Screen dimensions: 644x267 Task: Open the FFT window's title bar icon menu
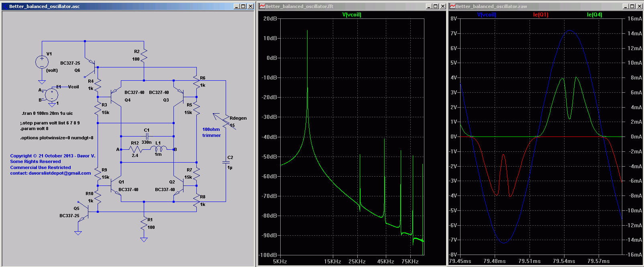coord(262,6)
